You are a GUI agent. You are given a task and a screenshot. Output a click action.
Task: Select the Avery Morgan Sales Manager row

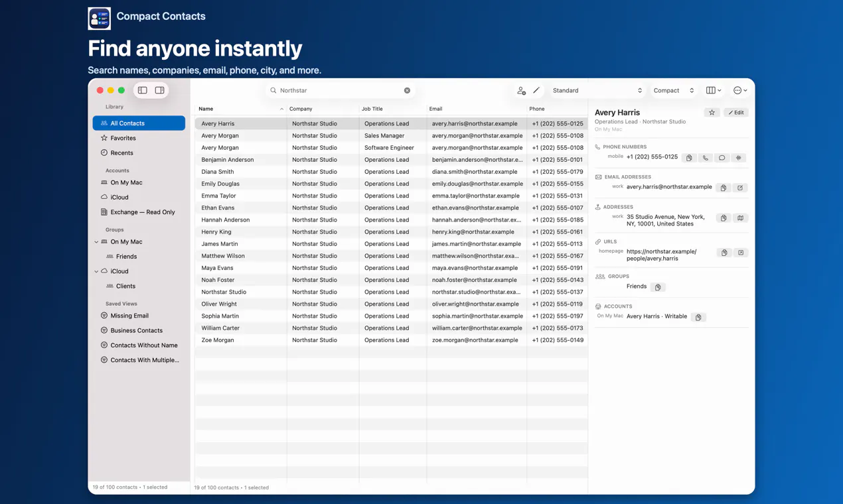click(x=391, y=135)
